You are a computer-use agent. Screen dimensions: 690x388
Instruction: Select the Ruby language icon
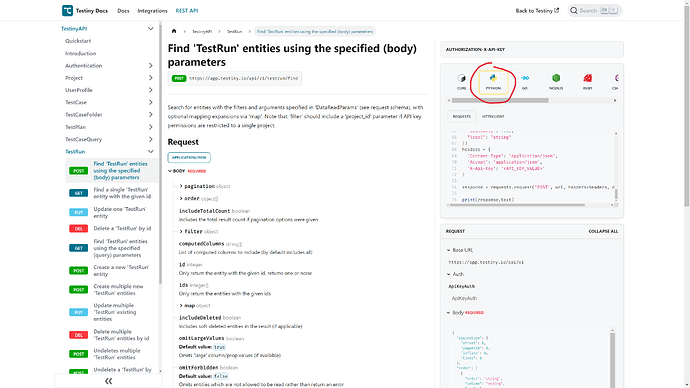tap(587, 81)
